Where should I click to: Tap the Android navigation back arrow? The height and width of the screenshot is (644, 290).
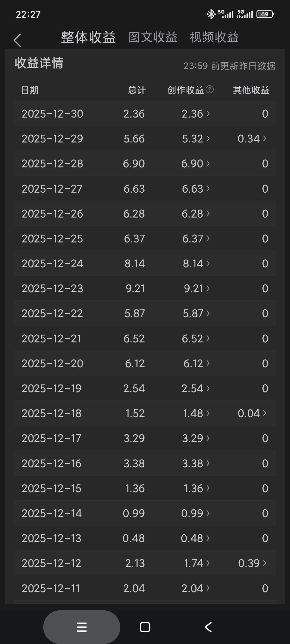coord(208,627)
